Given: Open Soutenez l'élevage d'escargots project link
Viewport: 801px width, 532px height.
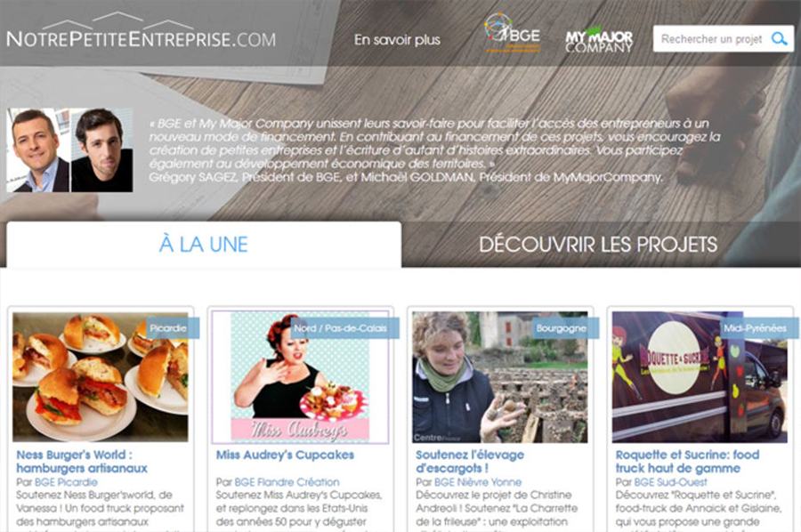Looking at the screenshot, I should [x=469, y=462].
